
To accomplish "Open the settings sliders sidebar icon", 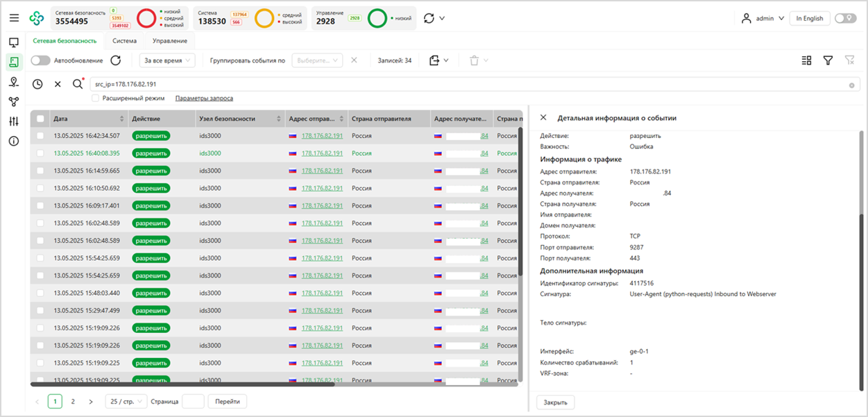I will (x=14, y=121).
